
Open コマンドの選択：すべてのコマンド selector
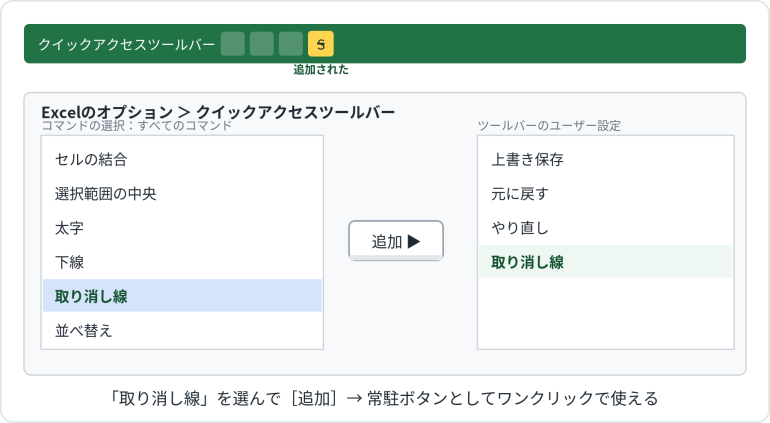click(x=137, y=126)
